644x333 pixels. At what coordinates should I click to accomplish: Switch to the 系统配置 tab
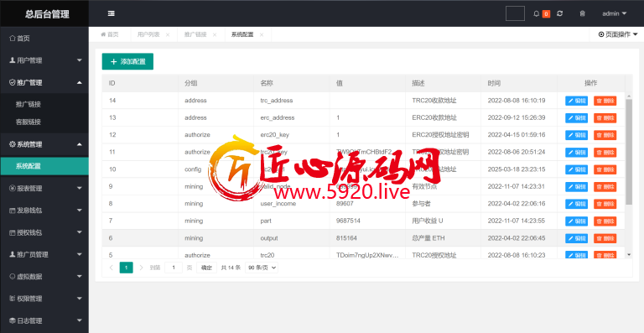(242, 34)
